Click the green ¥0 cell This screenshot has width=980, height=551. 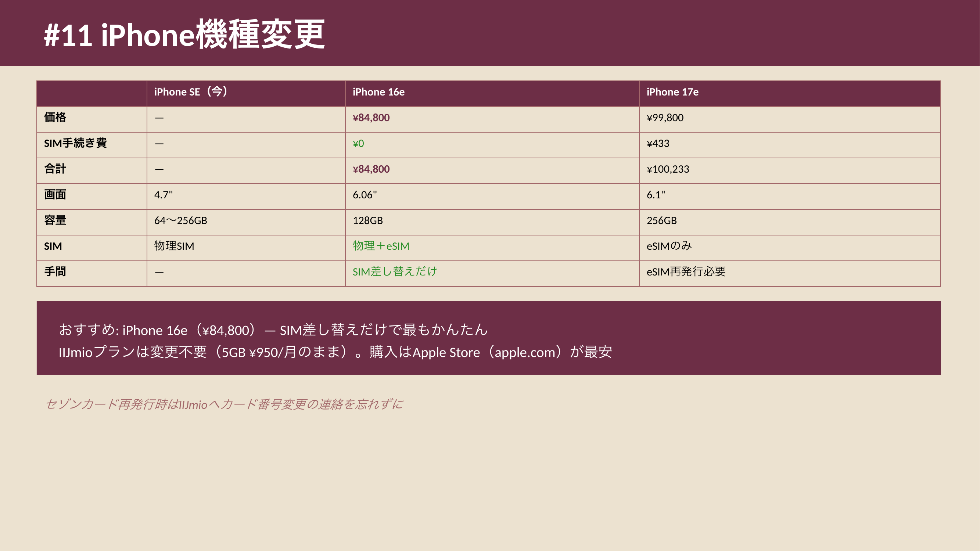(358, 143)
